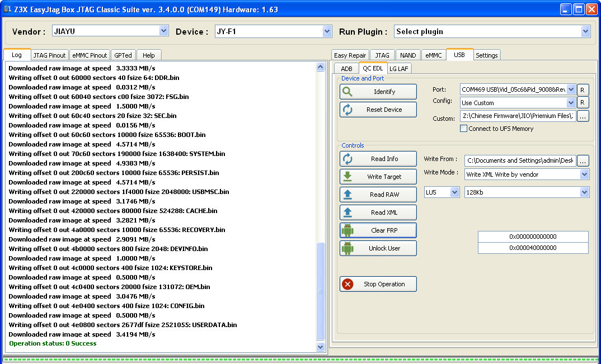Click the Read RAW button
The height and width of the screenshot is (364, 601).
pos(378,195)
